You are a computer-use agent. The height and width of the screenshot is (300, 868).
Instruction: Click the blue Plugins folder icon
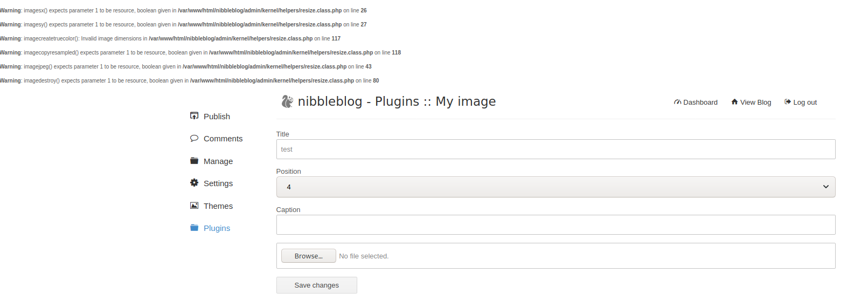(194, 228)
